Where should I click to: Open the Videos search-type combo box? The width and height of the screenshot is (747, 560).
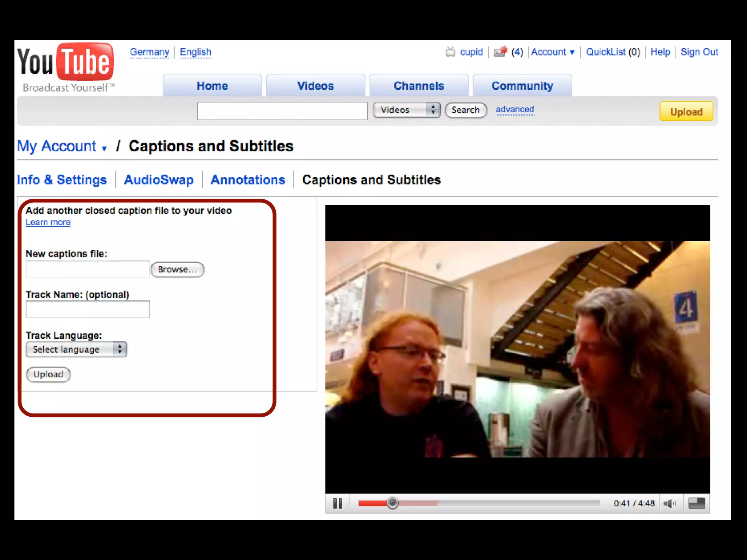407,110
